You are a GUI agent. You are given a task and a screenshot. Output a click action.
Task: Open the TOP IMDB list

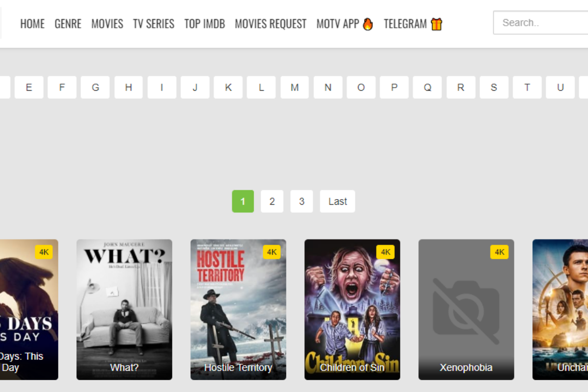point(205,24)
